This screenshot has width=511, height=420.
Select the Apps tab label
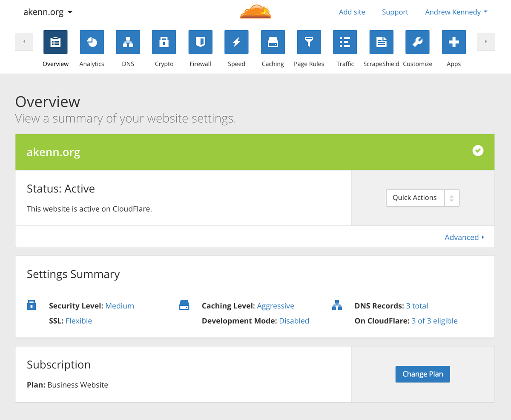(x=454, y=64)
